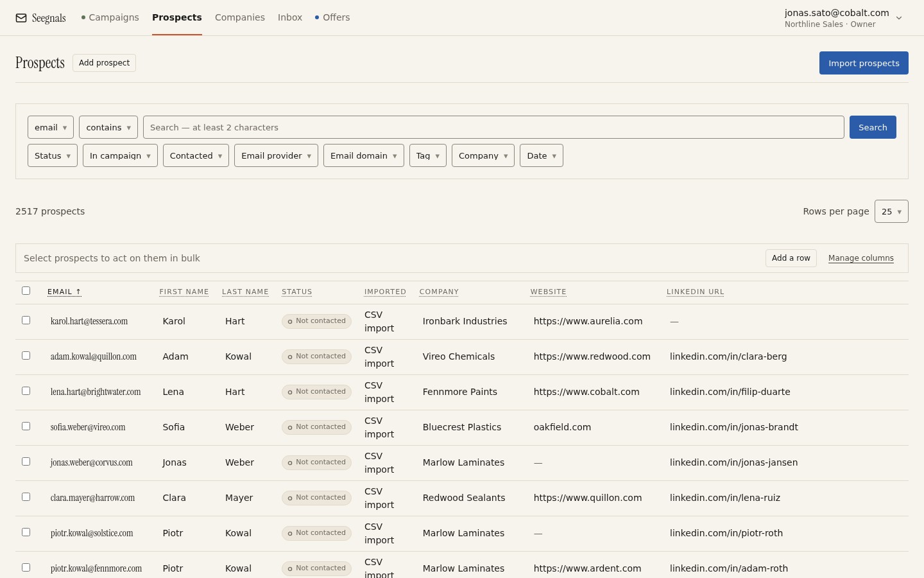Sort by the Email column header
Viewport: 924px width, 578px height.
[x=64, y=292]
